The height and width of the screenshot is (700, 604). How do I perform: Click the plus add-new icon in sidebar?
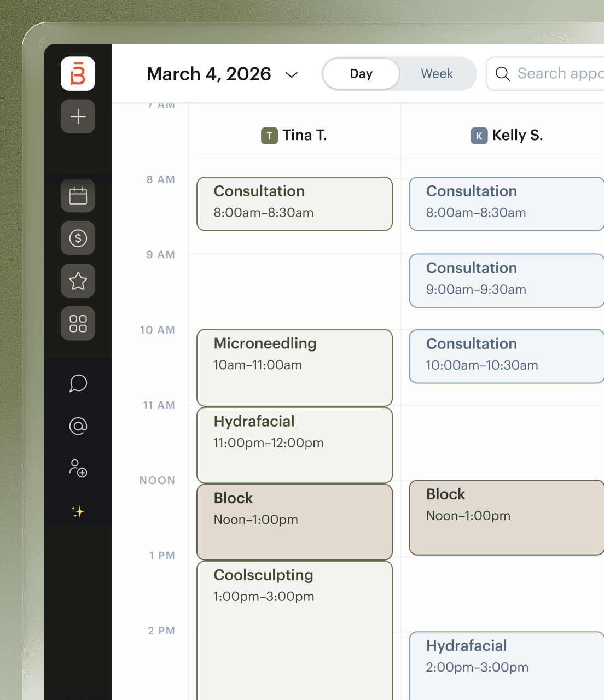tap(78, 116)
